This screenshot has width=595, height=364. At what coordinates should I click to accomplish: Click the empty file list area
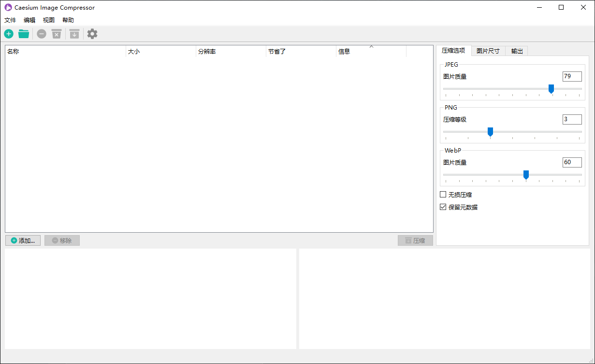219,145
